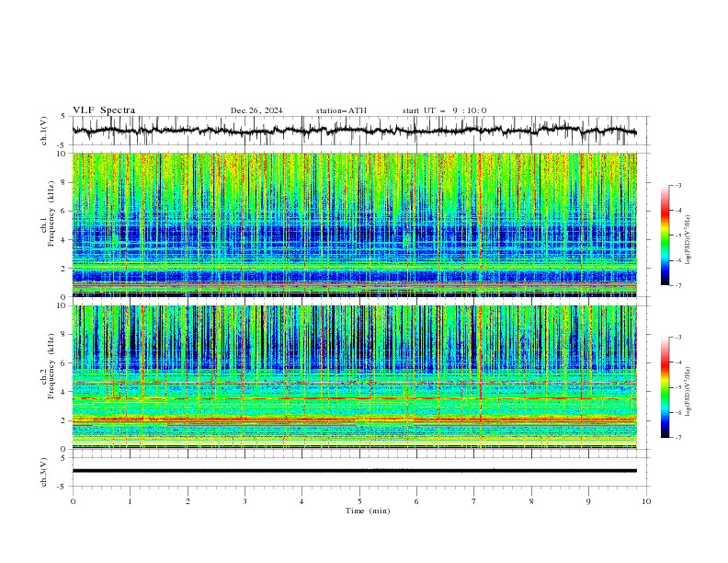Click the 'station=ATH' label
The height and width of the screenshot is (563, 728).
[x=341, y=110]
